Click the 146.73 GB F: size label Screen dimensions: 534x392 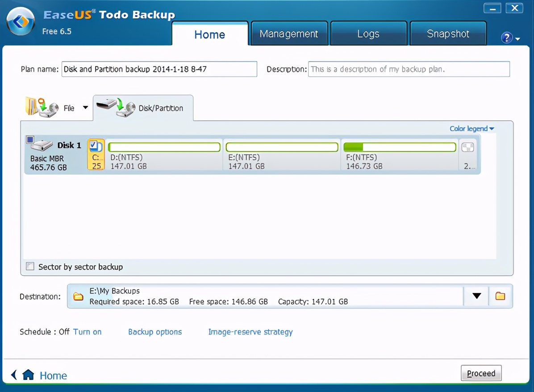point(364,166)
